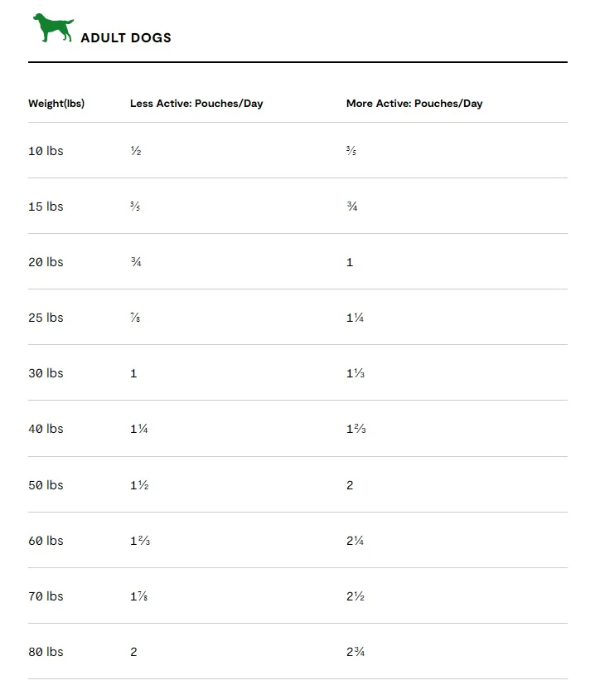Click the Weight(lbs) column header

pyautogui.click(x=56, y=104)
